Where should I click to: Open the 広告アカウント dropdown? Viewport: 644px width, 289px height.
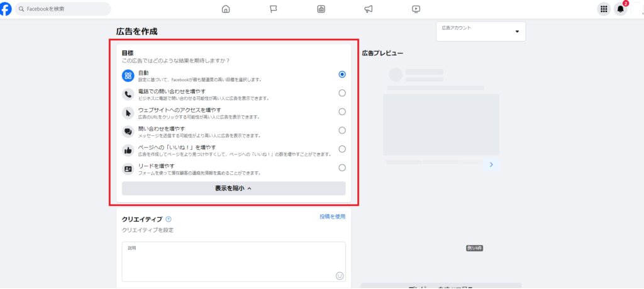(x=480, y=31)
